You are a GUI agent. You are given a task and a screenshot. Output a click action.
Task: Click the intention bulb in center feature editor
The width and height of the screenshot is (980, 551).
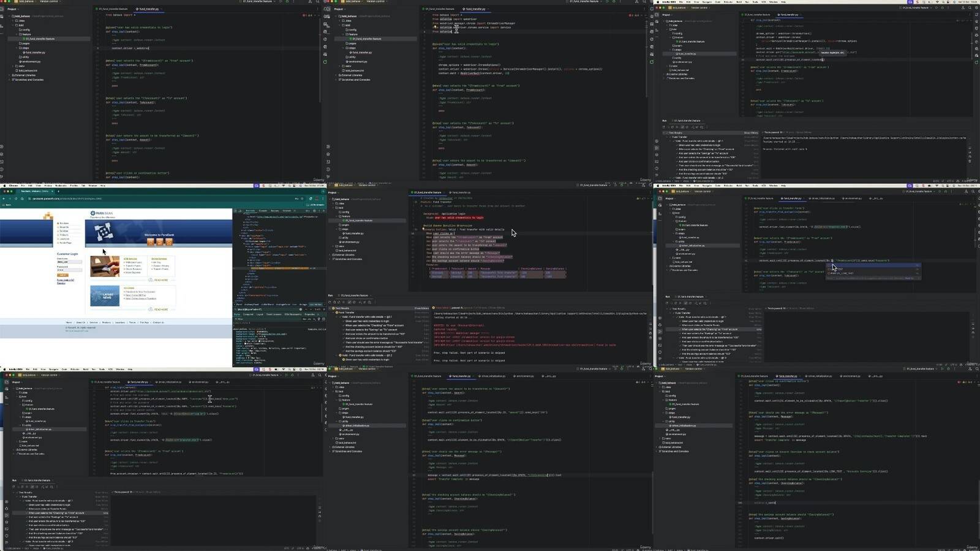tap(423, 229)
